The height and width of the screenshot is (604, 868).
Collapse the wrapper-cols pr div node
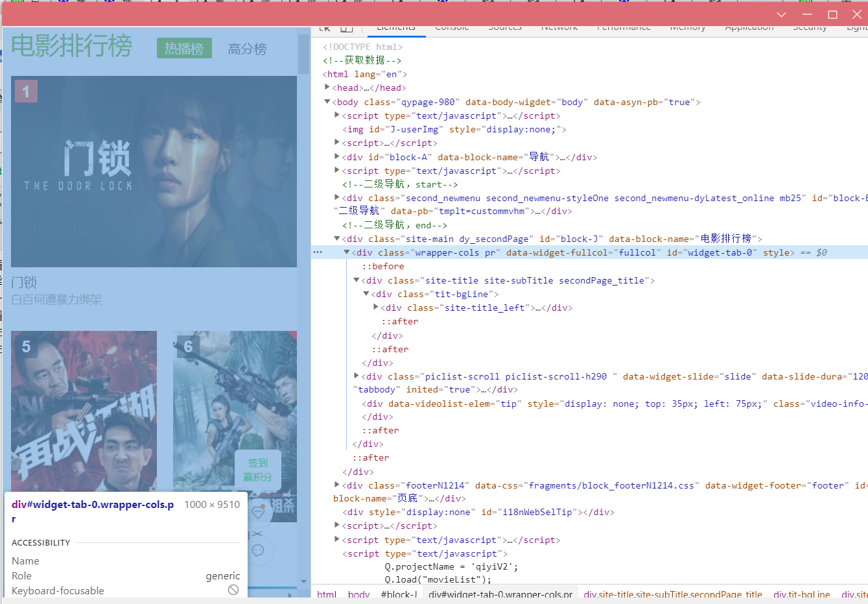point(347,252)
